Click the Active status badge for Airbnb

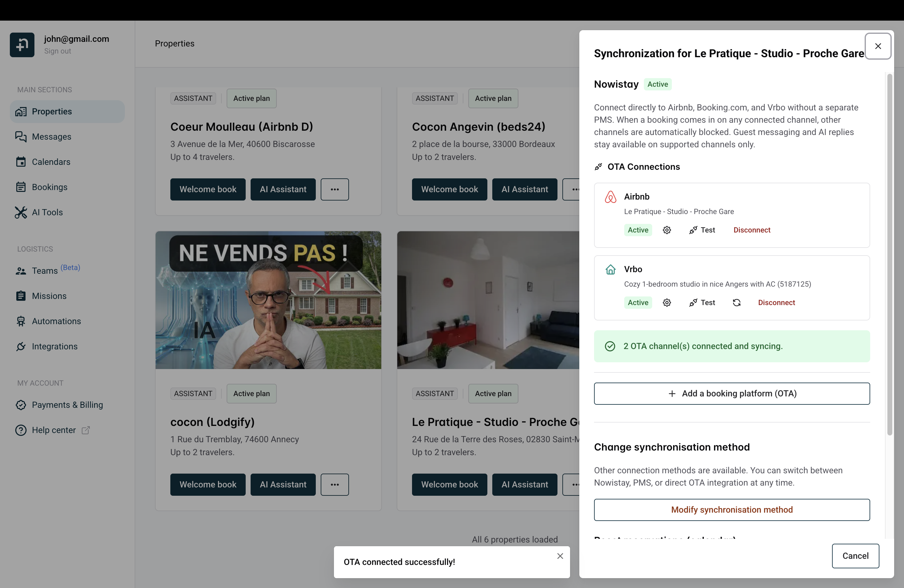(x=638, y=230)
